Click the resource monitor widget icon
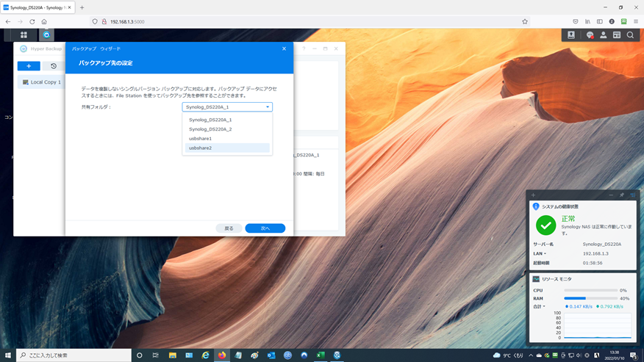Image resolution: width=644 pixels, height=362 pixels. tap(536, 279)
